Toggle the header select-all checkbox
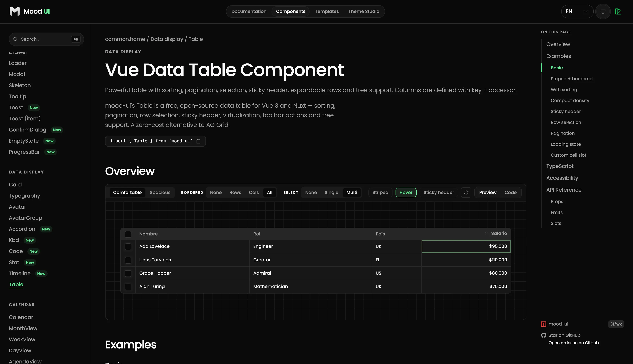The width and height of the screenshot is (633, 364). [128, 234]
